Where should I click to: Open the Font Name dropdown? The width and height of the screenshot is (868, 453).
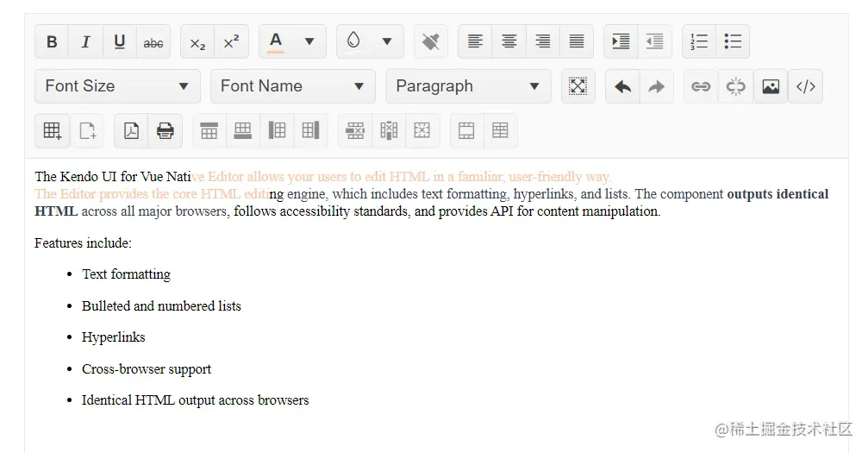(x=293, y=86)
